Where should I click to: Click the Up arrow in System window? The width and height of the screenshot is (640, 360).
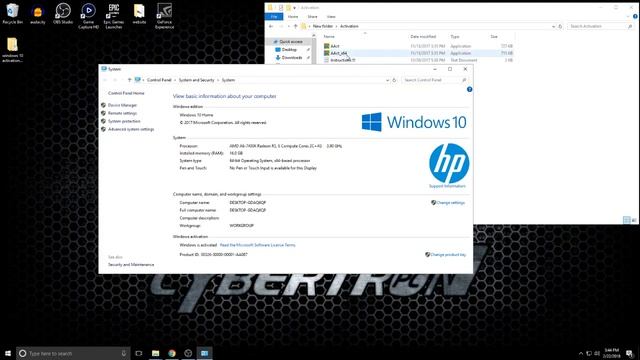click(129, 80)
